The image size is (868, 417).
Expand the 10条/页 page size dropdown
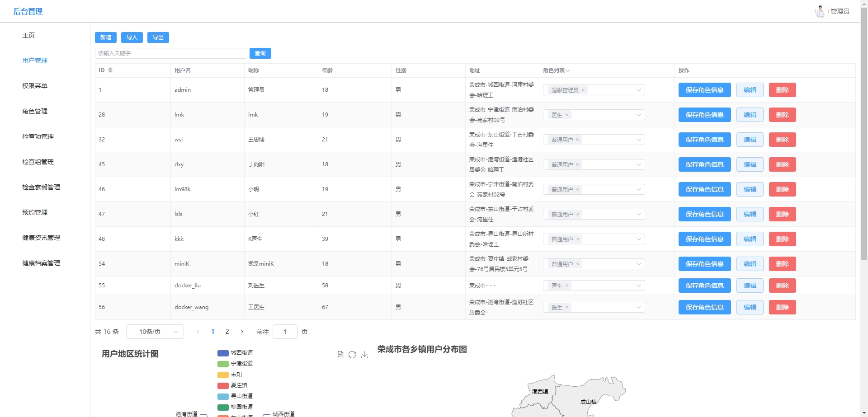tap(155, 332)
